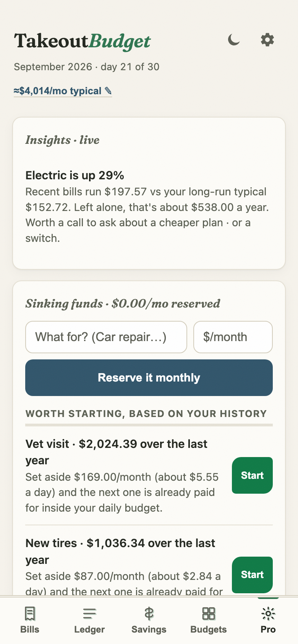This screenshot has height=644, width=298.
Task: Click the TakeoutBudget logo title
Action: 83,41
